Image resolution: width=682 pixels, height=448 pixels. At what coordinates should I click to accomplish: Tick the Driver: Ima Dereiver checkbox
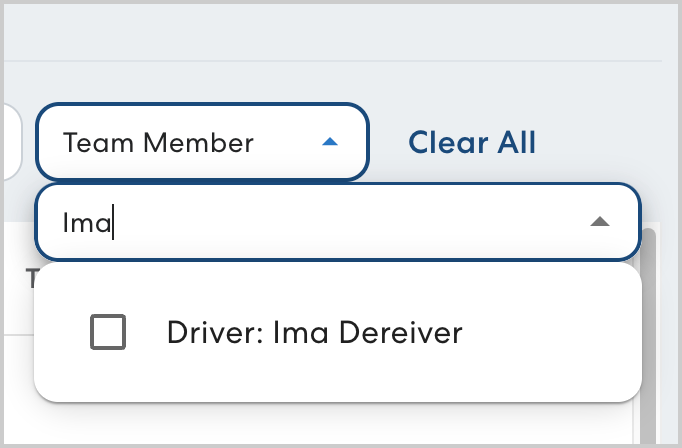point(108,332)
